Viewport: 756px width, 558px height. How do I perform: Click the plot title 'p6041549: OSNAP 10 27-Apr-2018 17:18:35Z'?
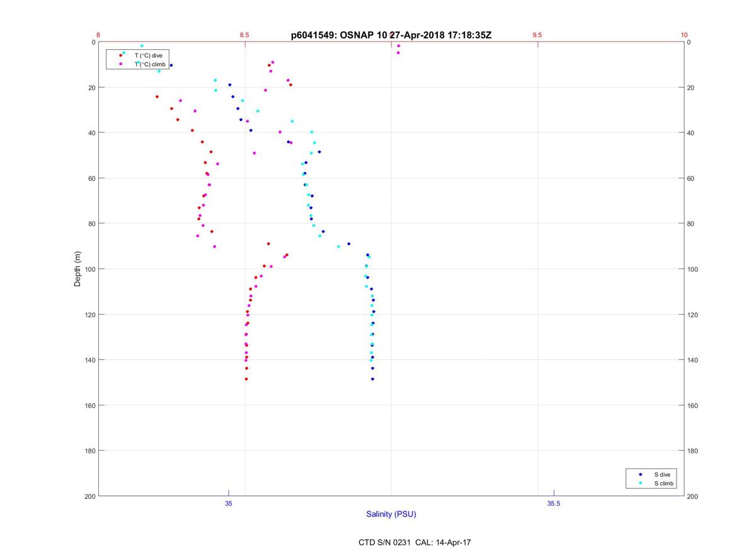[391, 35]
